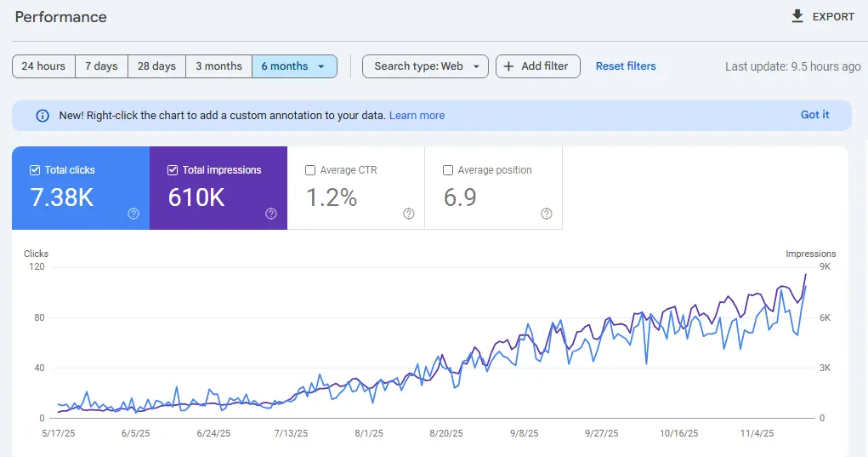Select the 24 hours date range

click(x=43, y=66)
